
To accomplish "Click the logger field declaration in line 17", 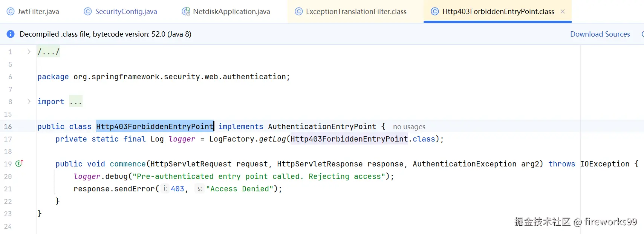I will (182, 139).
